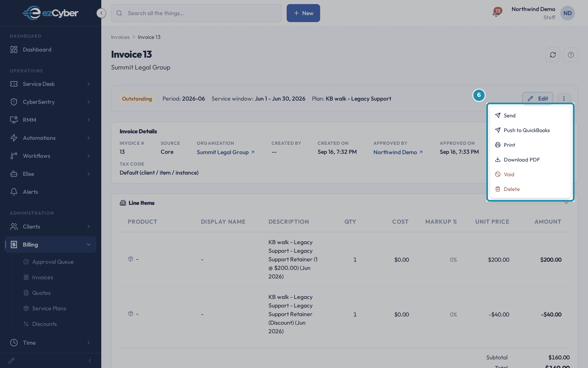Open Approval Queue under Billing
Image resolution: width=588 pixels, height=368 pixels.
click(53, 262)
